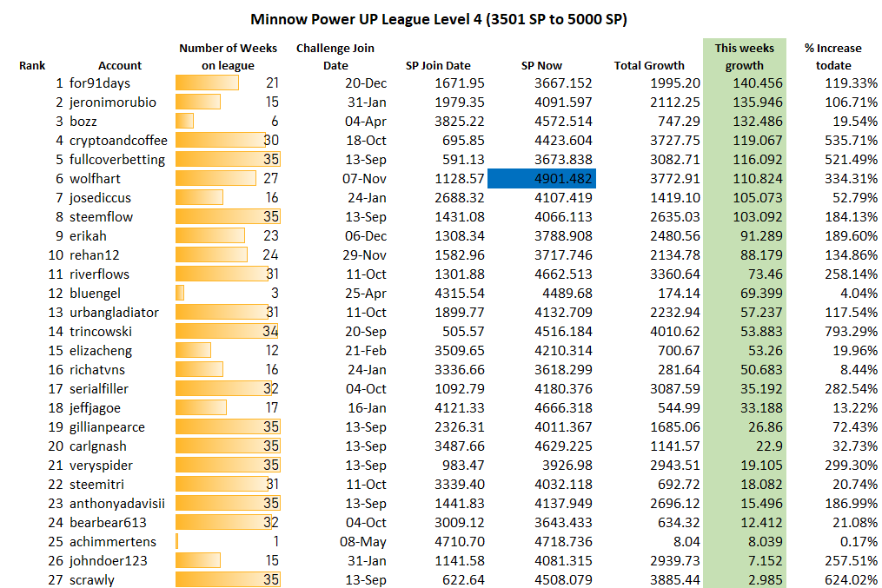Click account anthonyadavisii
The width and height of the screenshot is (882, 588).
coord(117,504)
